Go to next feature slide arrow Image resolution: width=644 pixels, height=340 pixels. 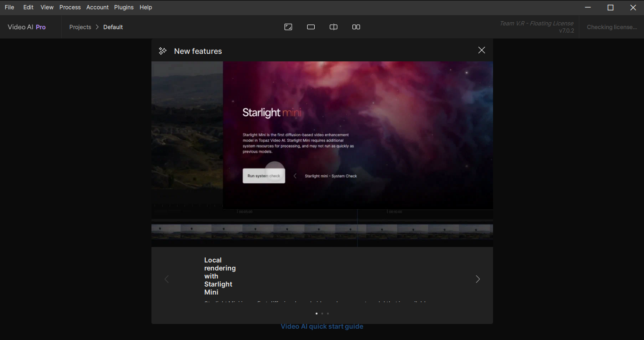[478, 279]
